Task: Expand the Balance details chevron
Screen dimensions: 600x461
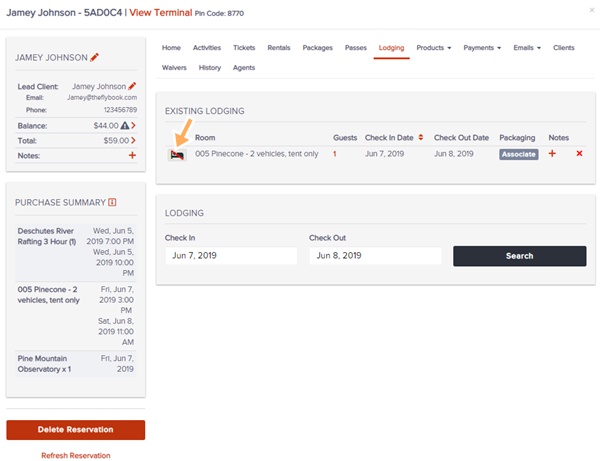Action: 133,125
